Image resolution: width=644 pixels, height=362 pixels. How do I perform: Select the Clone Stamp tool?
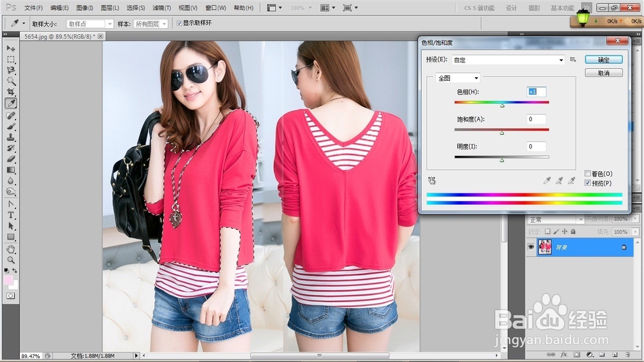pyautogui.click(x=11, y=137)
